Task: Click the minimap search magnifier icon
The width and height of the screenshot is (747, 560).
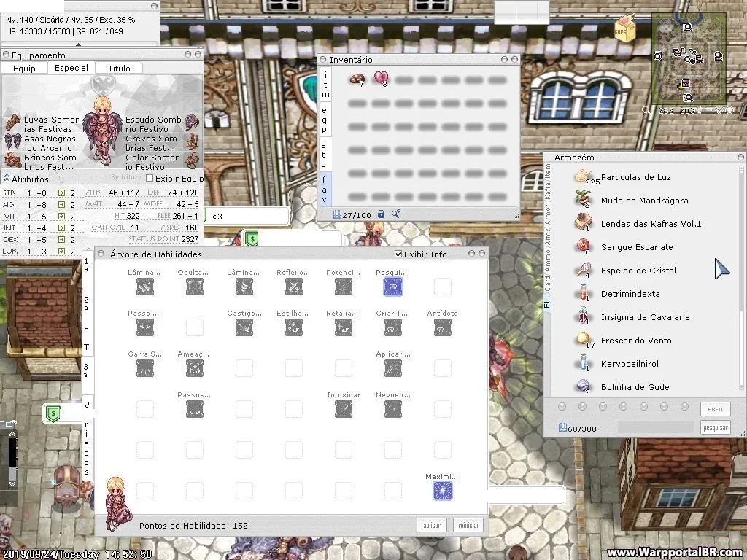Action: tap(646, 111)
